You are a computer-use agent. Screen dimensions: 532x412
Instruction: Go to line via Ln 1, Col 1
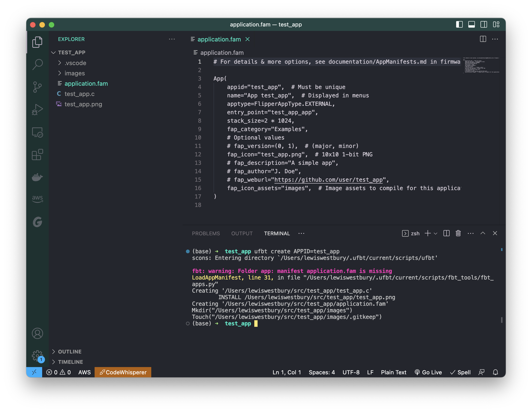287,372
